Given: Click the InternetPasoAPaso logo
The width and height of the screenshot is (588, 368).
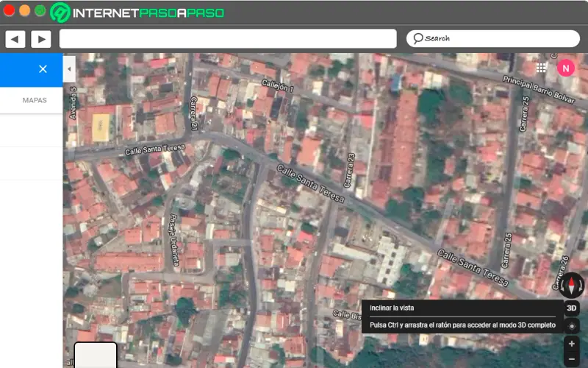Looking at the screenshot, I should click(x=137, y=13).
